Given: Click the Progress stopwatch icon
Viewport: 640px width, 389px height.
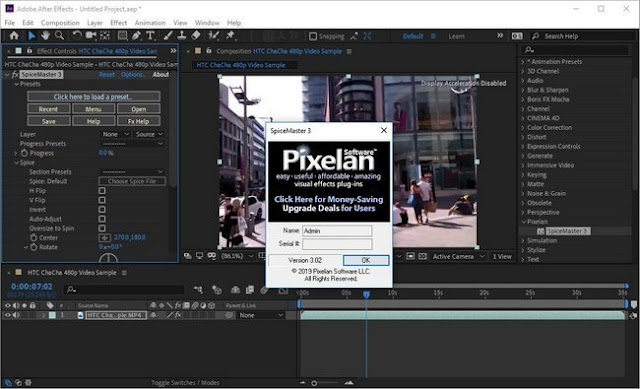Looking at the screenshot, I should click(x=24, y=153).
